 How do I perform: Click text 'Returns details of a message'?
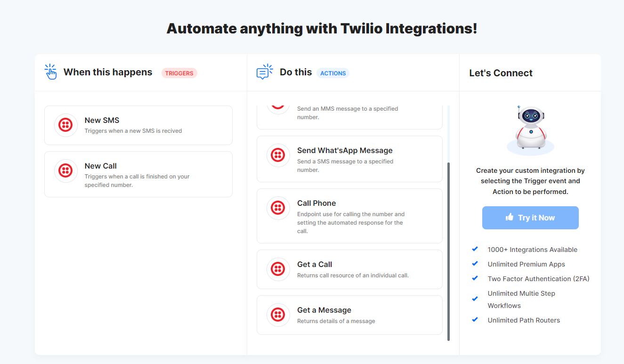point(336,321)
